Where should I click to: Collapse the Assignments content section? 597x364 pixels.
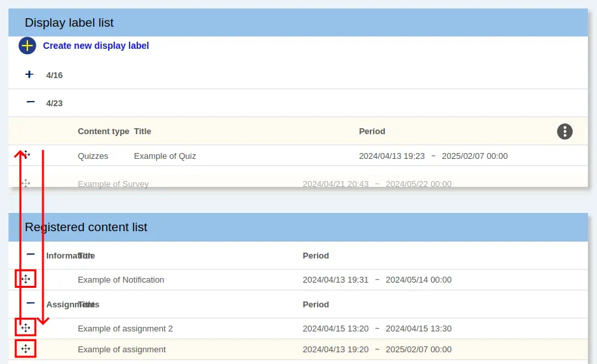[30, 303]
